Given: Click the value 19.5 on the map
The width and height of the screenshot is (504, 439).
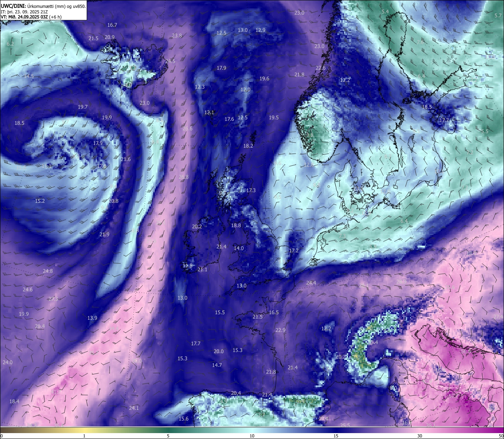Looking at the screenshot, I should tap(274, 118).
